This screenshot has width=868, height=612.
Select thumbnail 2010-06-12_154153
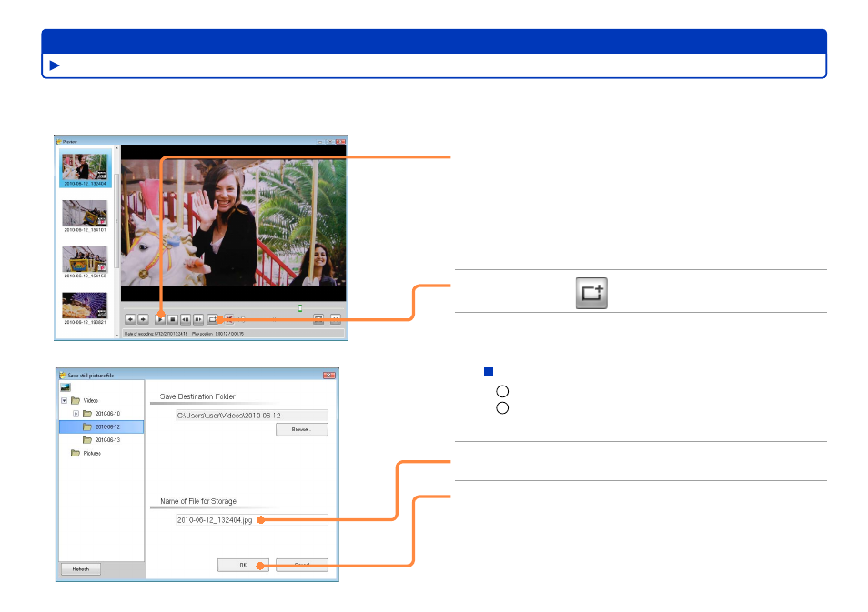pyautogui.click(x=85, y=262)
